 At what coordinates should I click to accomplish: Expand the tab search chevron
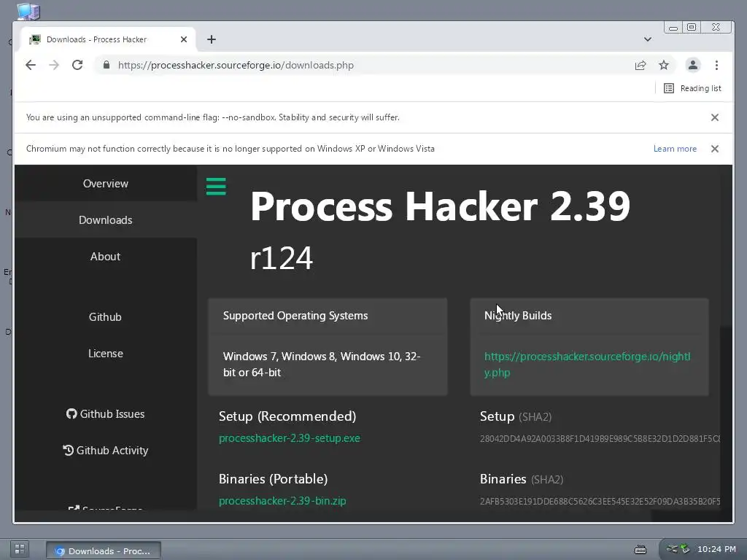648,39
